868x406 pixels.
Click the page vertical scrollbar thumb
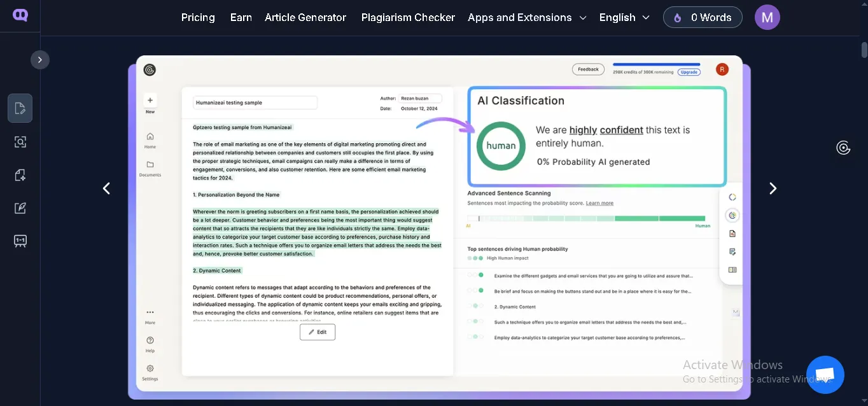[x=864, y=50]
